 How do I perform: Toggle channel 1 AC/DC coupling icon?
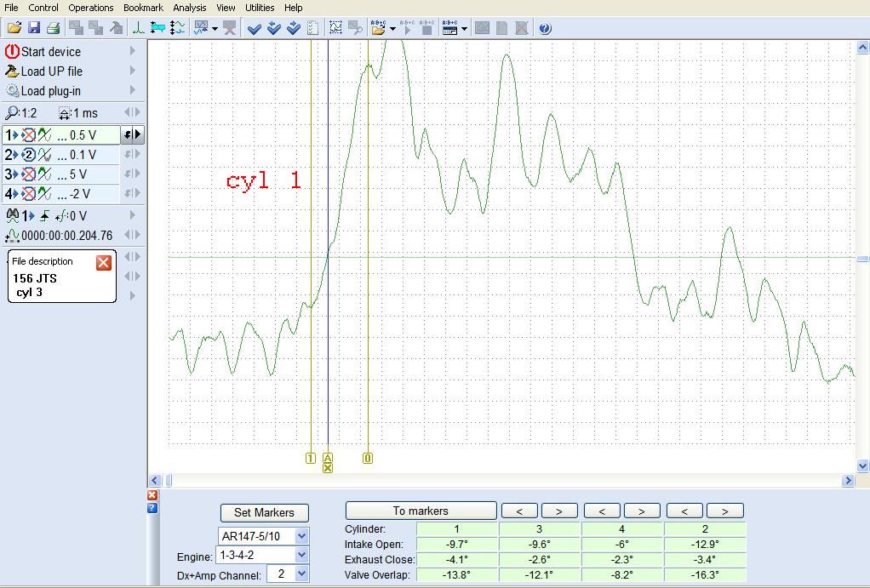(44, 134)
